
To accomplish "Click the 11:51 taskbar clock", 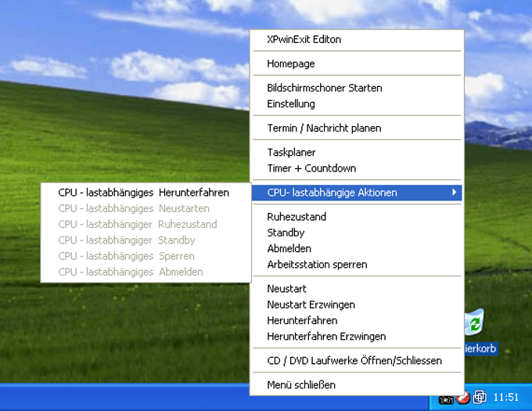I will point(506,397).
